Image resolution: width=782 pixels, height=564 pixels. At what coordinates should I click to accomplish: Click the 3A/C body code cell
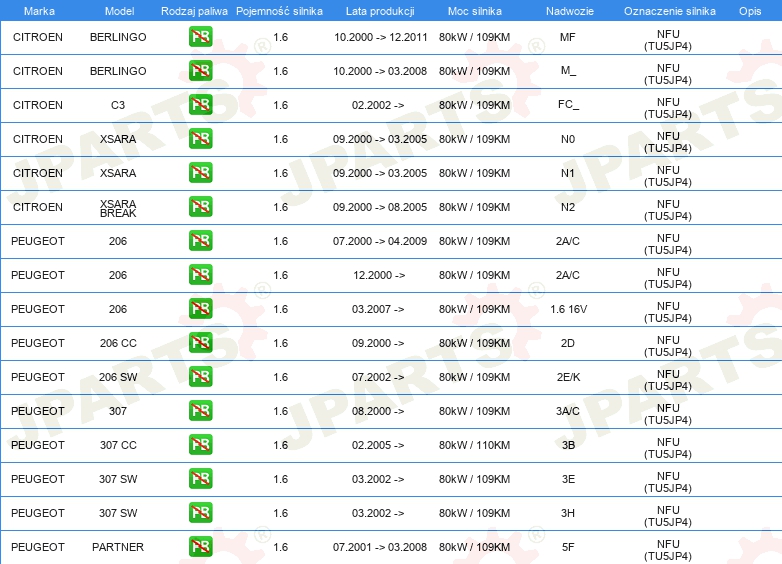[x=568, y=411]
